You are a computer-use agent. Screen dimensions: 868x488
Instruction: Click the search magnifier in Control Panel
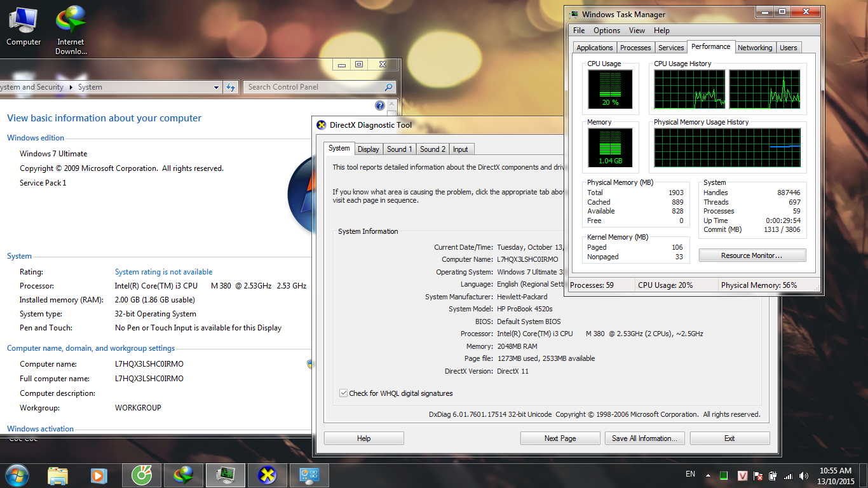tap(388, 87)
